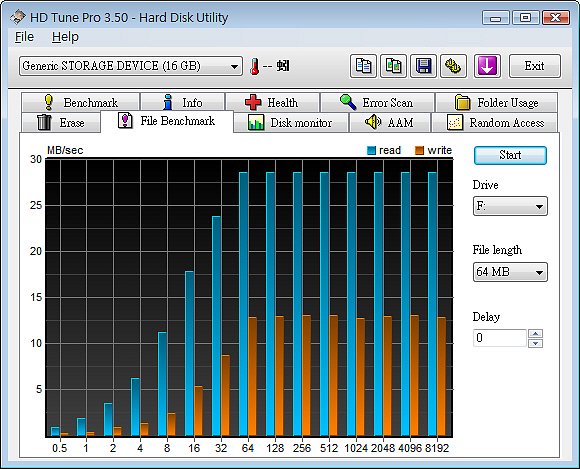580x469 pixels.
Task: Open the Help menu
Action: (x=65, y=37)
